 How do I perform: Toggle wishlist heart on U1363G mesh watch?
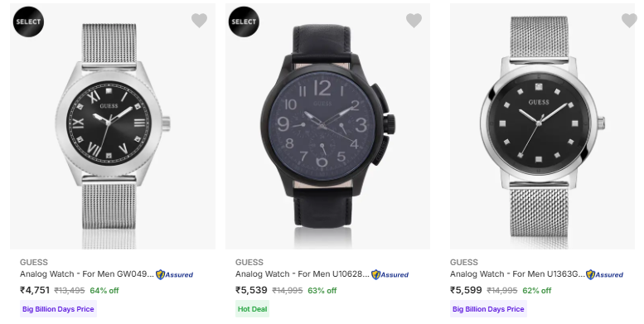pos(629,20)
